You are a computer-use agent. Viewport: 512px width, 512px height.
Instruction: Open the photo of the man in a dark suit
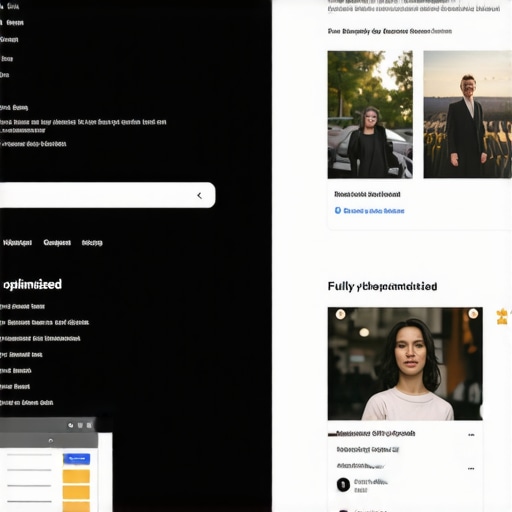tap(468, 114)
